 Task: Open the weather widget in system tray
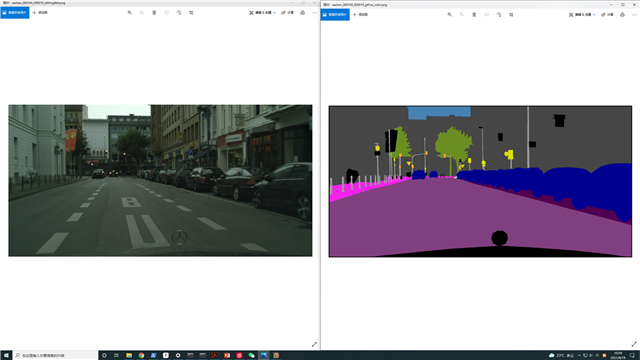pos(562,356)
